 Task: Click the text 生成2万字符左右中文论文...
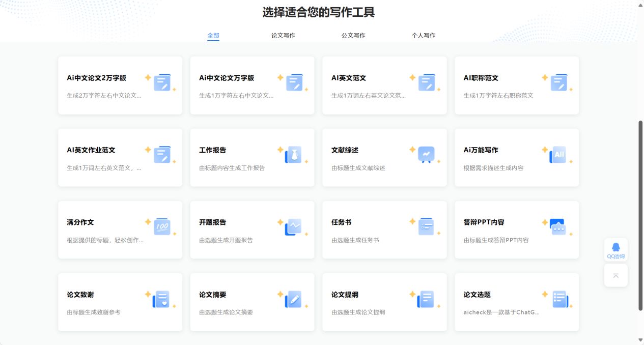(104, 95)
